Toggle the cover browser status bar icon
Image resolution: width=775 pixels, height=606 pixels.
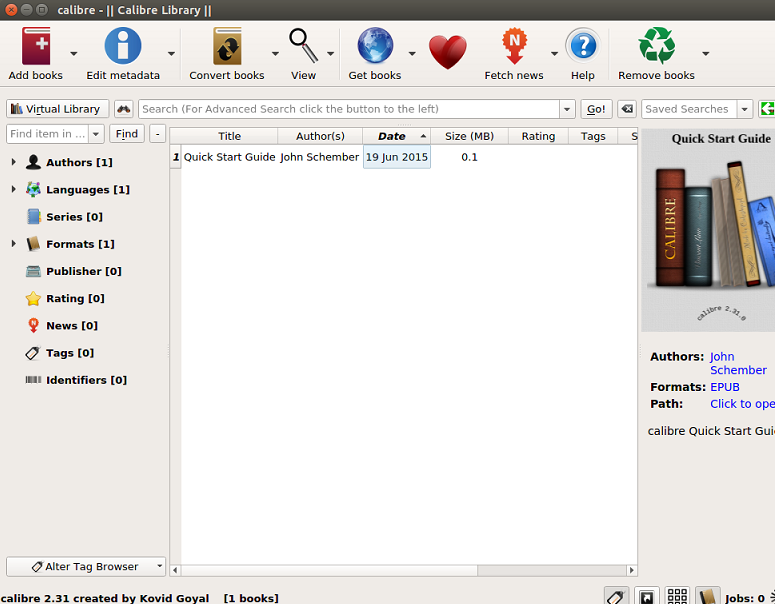(x=647, y=597)
